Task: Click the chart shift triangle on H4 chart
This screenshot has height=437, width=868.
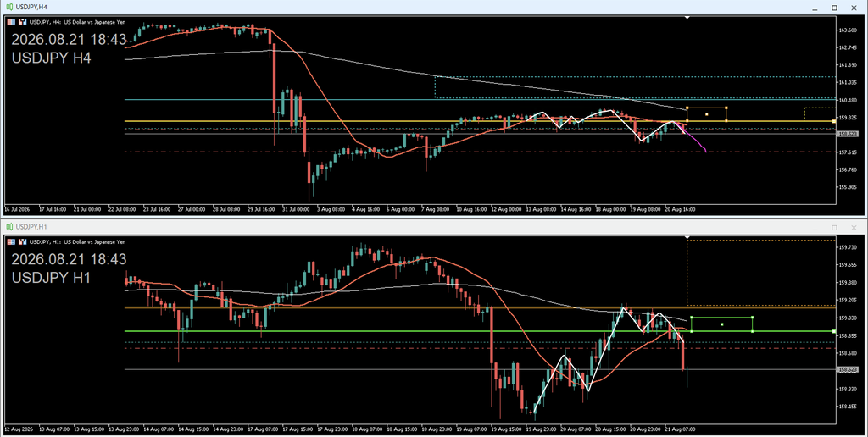Action: click(x=687, y=18)
